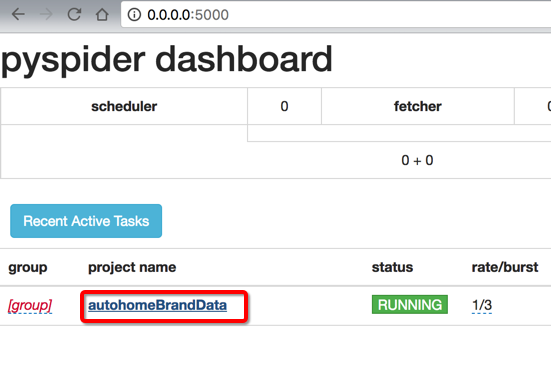Change the RUNNING status label

click(x=410, y=304)
